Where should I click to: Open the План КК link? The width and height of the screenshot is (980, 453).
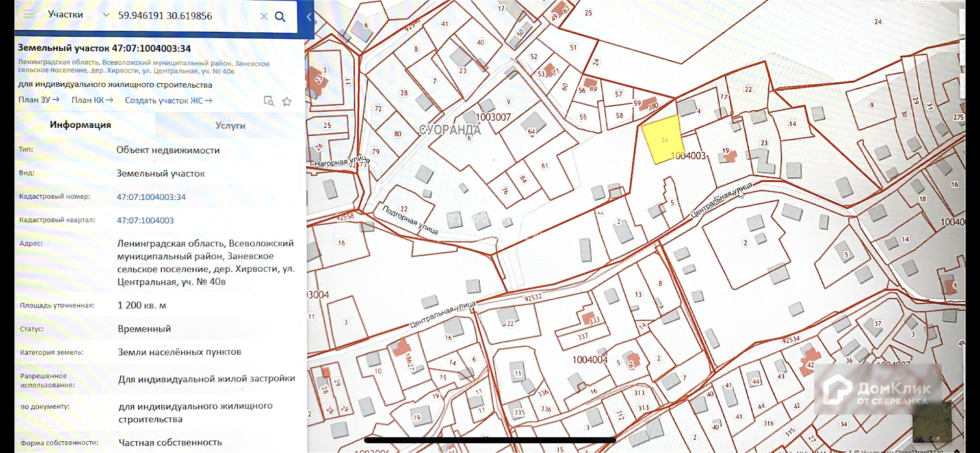click(92, 100)
